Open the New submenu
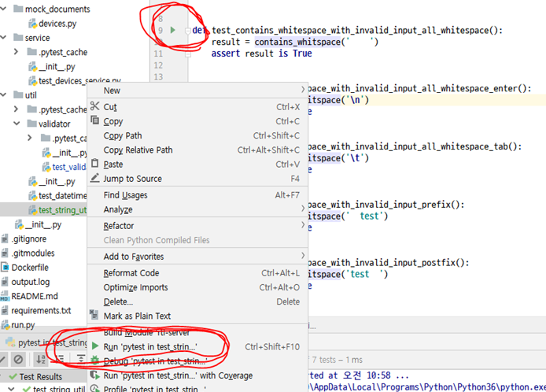This screenshot has height=392, width=546. [197, 91]
